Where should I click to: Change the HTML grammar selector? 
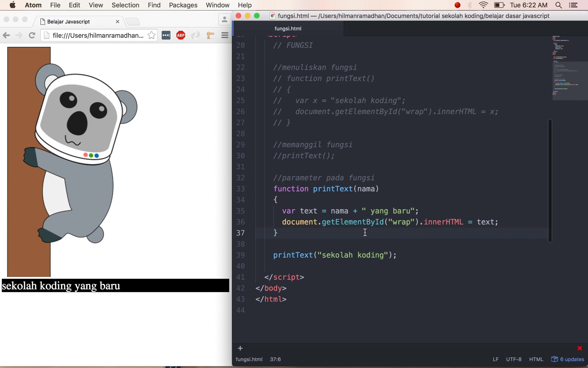pyautogui.click(x=536, y=359)
